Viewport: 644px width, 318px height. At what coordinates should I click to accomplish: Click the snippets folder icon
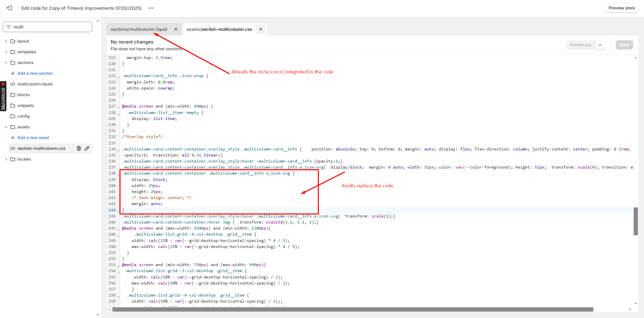(13, 106)
